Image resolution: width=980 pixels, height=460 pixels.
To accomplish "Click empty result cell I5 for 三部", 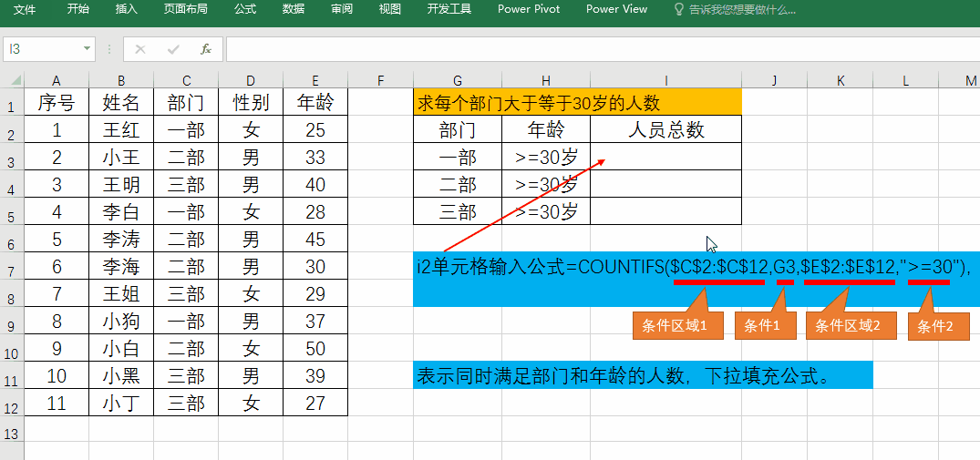I will [666, 211].
